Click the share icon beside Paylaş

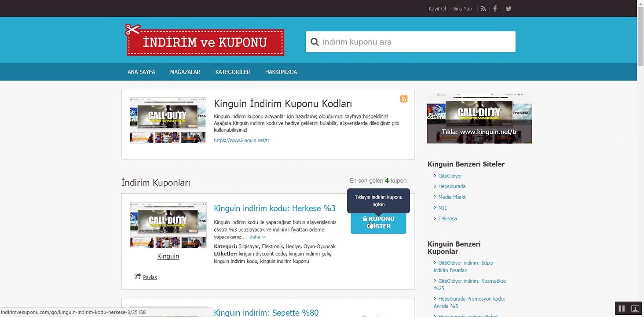[138, 276]
